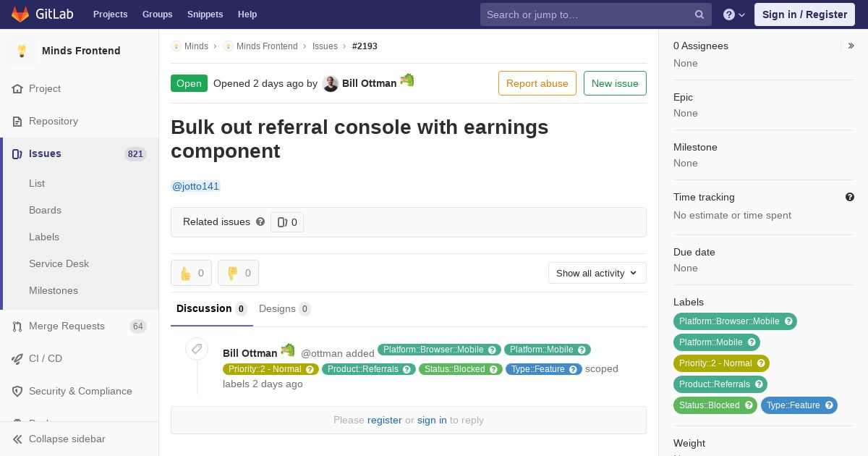Open the Groups menu
The width and height of the screenshot is (868, 456).
coord(157,14)
